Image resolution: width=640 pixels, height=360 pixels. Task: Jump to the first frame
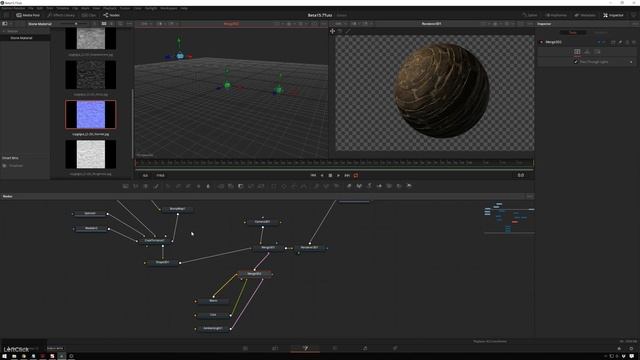(x=313, y=176)
